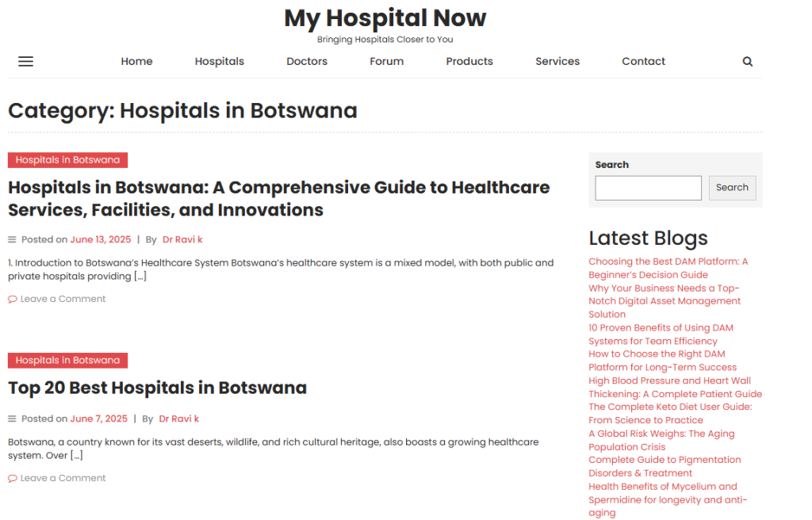812x520 pixels.
Task: Open author Dr Ravi k on first post
Action: [182, 240]
